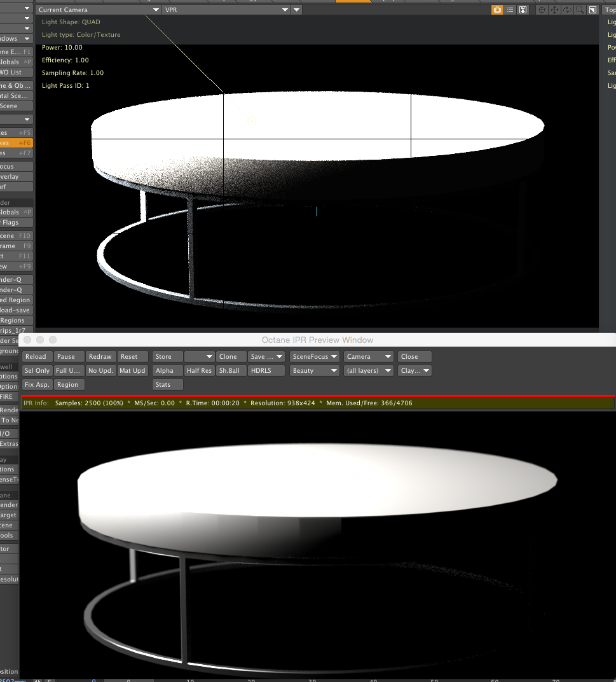Click the Reload button
This screenshot has width=616, height=682.
coord(37,357)
